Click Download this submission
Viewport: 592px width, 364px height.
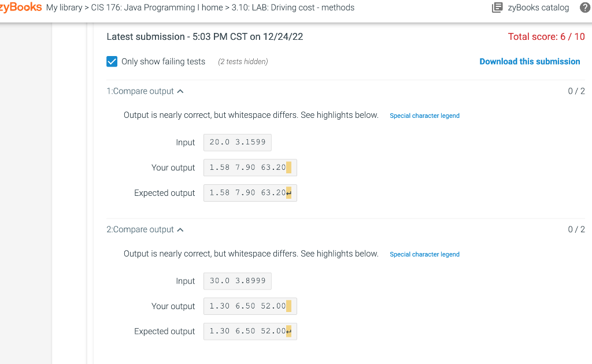(x=530, y=61)
